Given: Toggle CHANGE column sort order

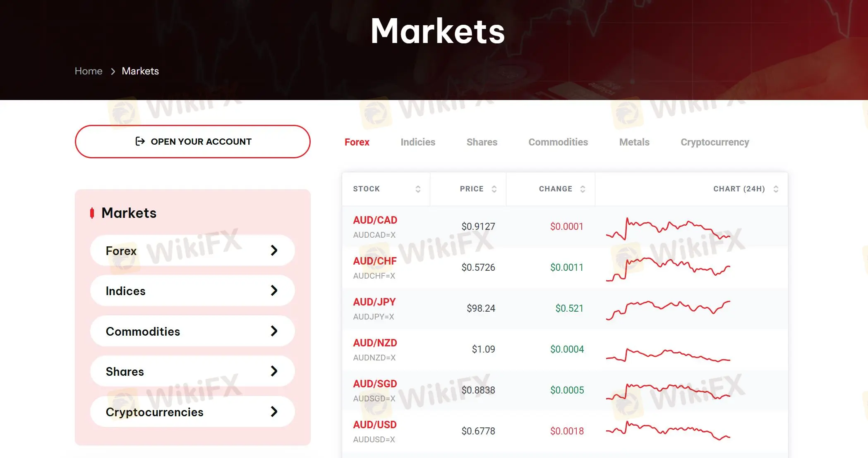Looking at the screenshot, I should click(x=582, y=188).
